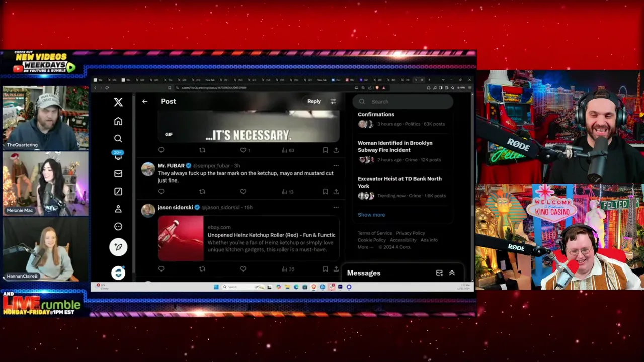Click the X Search input field
The height and width of the screenshot is (362, 644).
pos(403,101)
